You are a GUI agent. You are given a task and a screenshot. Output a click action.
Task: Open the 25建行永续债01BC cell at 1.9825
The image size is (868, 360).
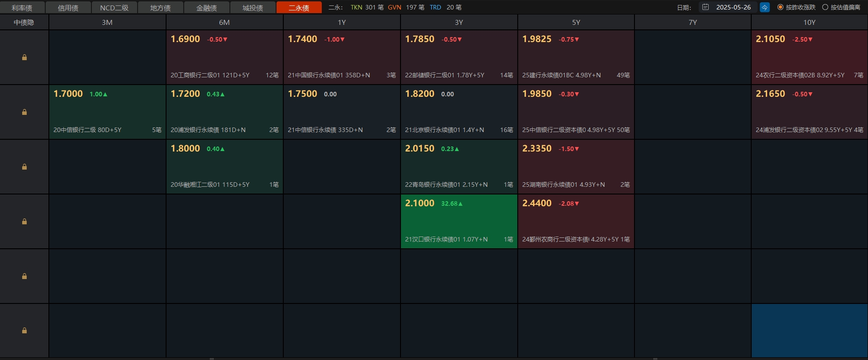tap(576, 57)
